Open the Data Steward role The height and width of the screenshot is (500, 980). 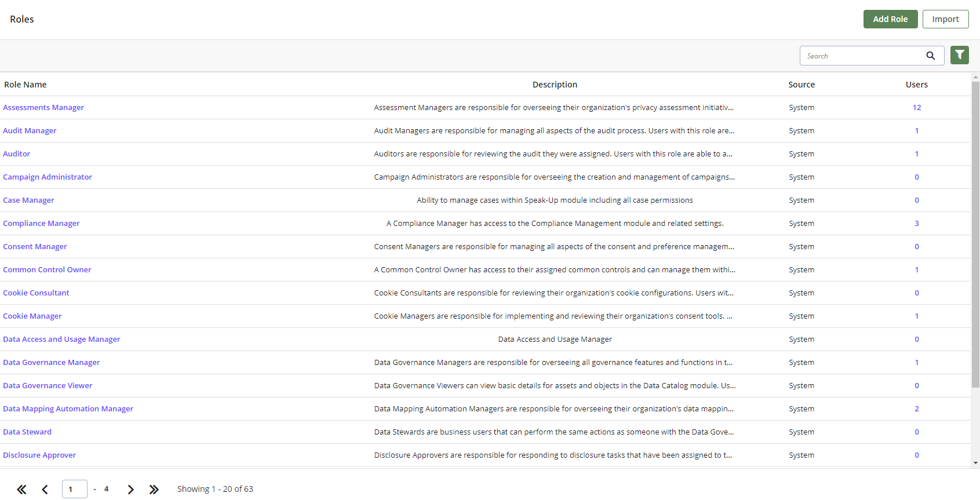click(x=27, y=432)
